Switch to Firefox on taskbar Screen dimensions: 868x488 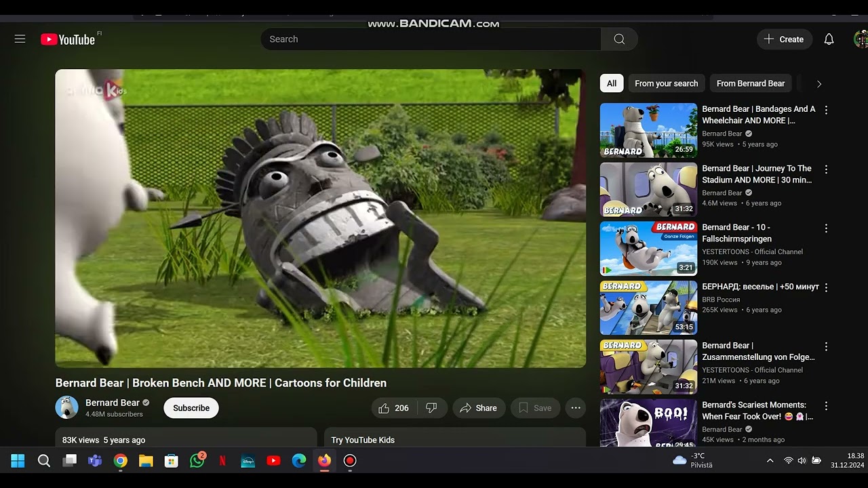pyautogui.click(x=324, y=461)
